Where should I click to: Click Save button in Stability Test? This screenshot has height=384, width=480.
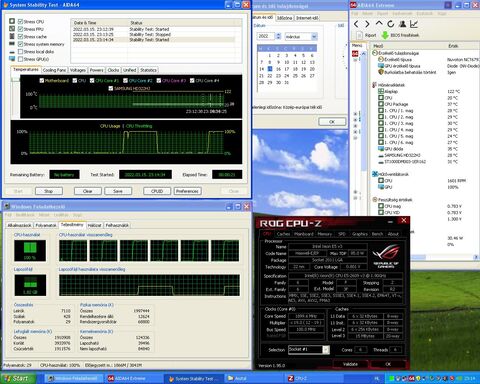118,191
